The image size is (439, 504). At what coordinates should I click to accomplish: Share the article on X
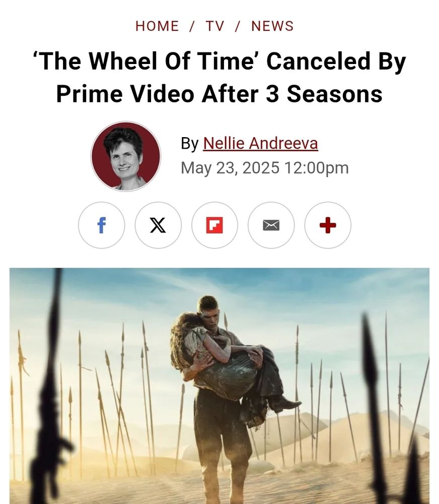(158, 225)
